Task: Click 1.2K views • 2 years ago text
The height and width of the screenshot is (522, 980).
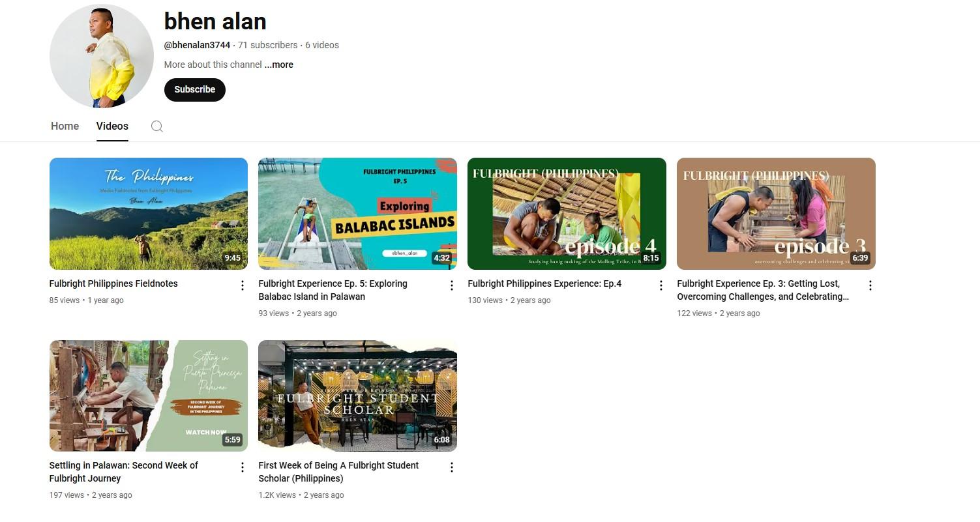Action: coord(301,495)
